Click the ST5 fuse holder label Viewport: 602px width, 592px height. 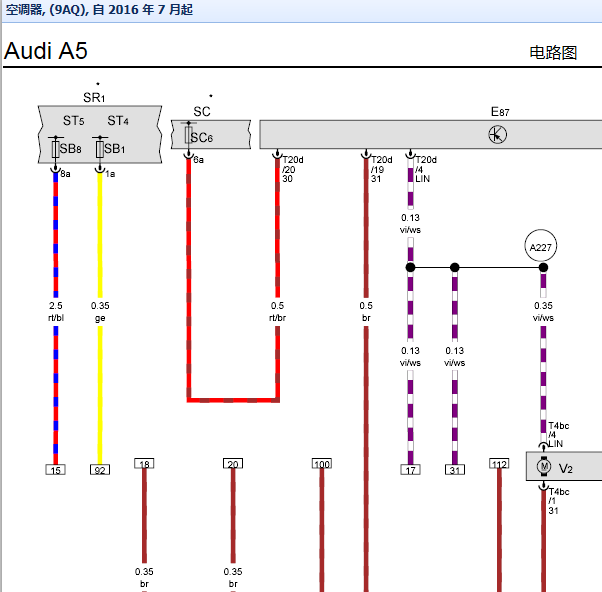[x=73, y=121]
